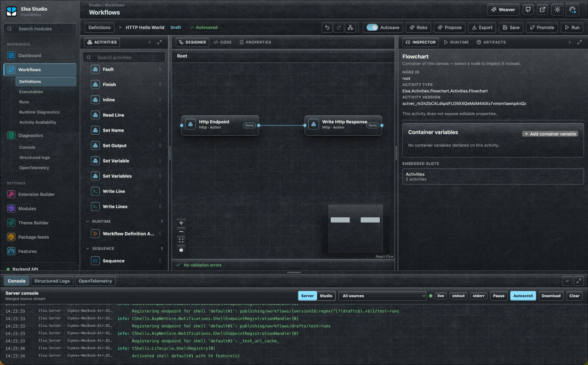This screenshot has width=588, height=365.
Task: Collapse the Activities panel chevron
Action: click(150, 42)
